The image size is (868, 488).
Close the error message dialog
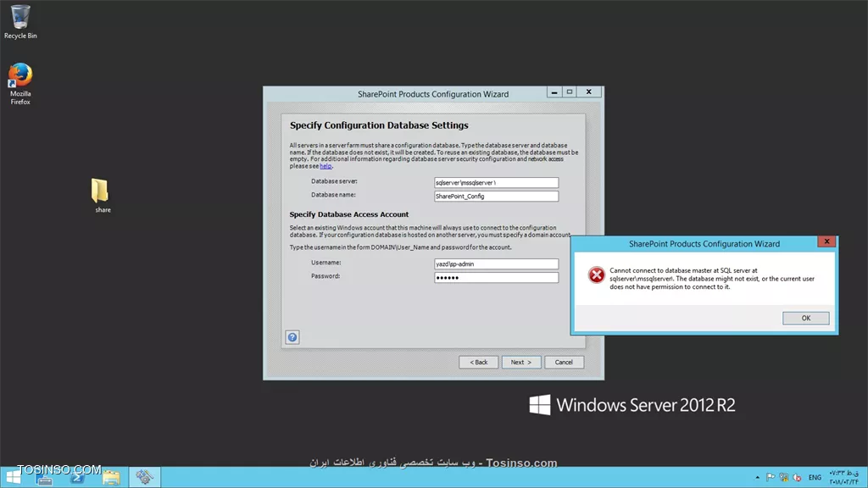[x=826, y=241]
